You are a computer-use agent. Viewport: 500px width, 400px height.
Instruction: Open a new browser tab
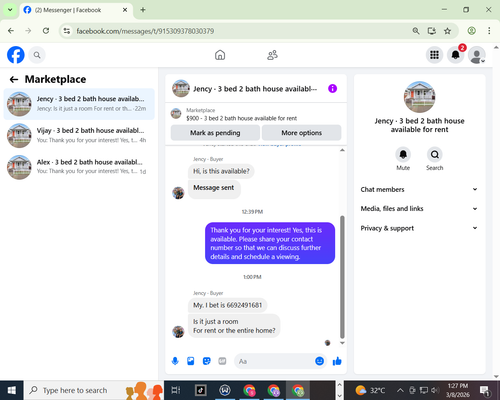[143, 10]
